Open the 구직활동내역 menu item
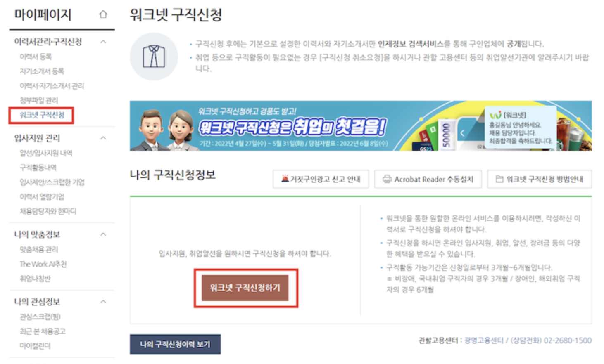 38,168
